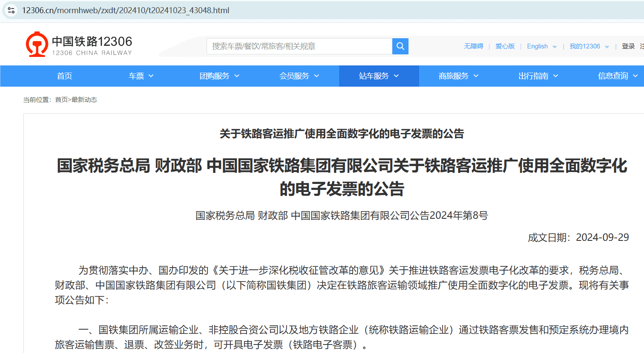Open the 出行指南 navigation menu

(533, 76)
